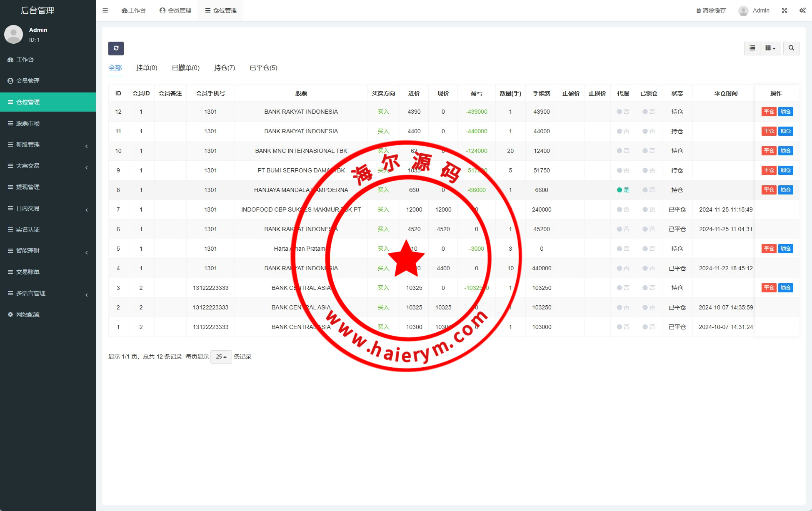812x511 pixels.
Task: Open the 25 records per page dropdown
Action: pos(221,356)
